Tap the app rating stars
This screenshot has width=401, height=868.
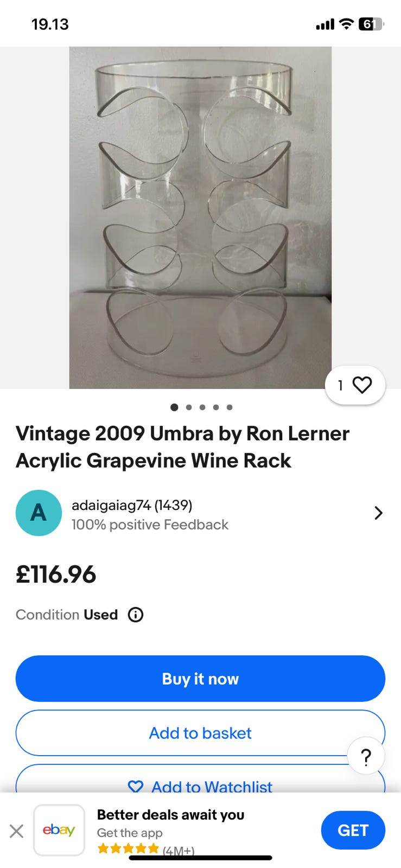(128, 848)
